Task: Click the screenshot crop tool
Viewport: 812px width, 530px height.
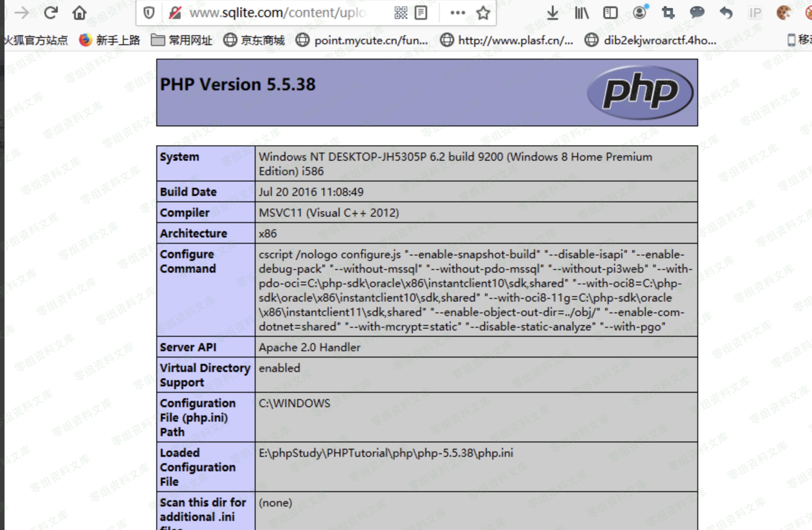Action: pyautogui.click(x=668, y=13)
